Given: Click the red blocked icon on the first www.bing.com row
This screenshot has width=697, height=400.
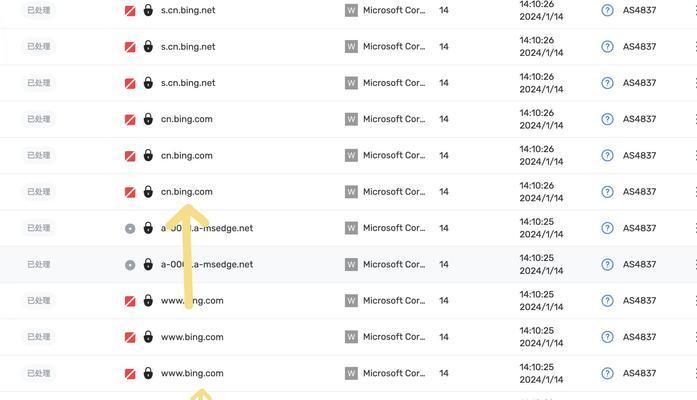Looking at the screenshot, I should pyautogui.click(x=130, y=301).
